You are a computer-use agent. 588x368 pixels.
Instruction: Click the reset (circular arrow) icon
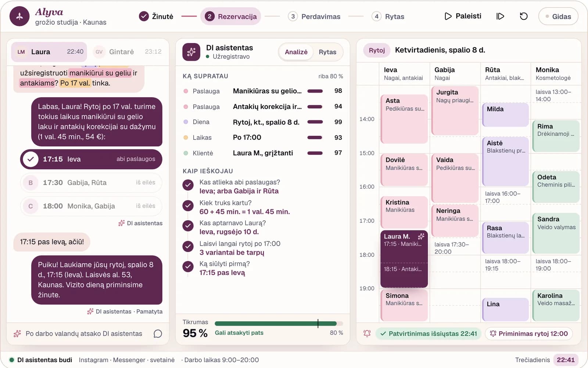coord(524,16)
